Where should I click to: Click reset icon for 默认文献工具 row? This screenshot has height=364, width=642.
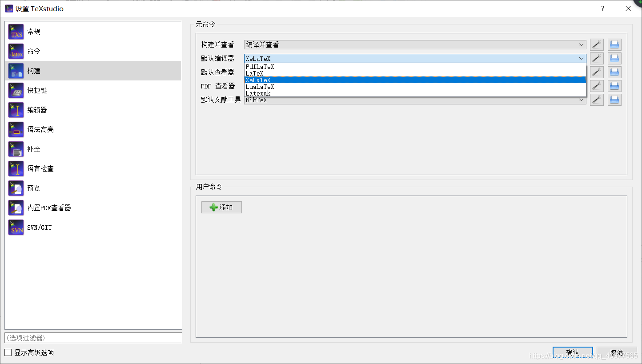(x=614, y=100)
